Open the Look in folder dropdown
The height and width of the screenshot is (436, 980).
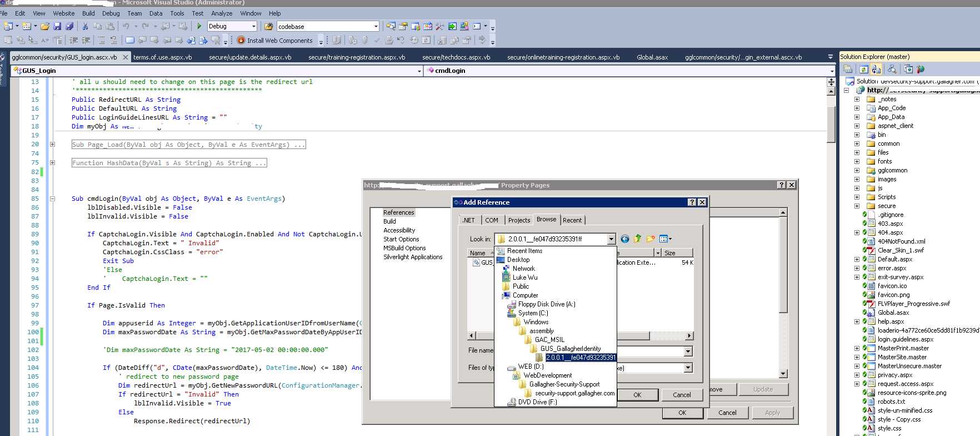(x=611, y=239)
